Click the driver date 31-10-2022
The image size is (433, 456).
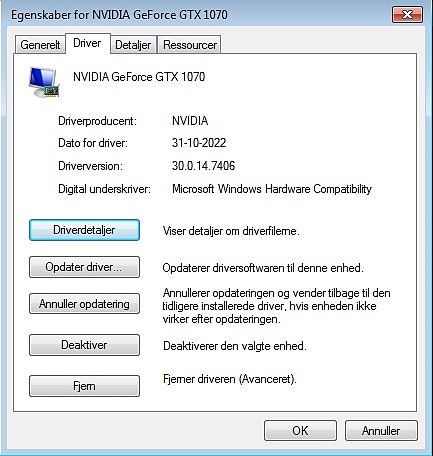pyautogui.click(x=199, y=143)
